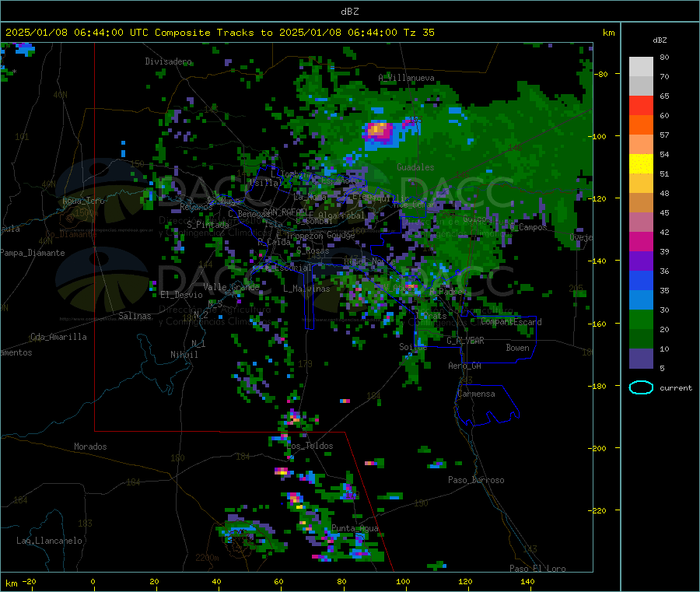Click the 'S_Rosas' map label
700x592 pixels.
tap(313, 251)
